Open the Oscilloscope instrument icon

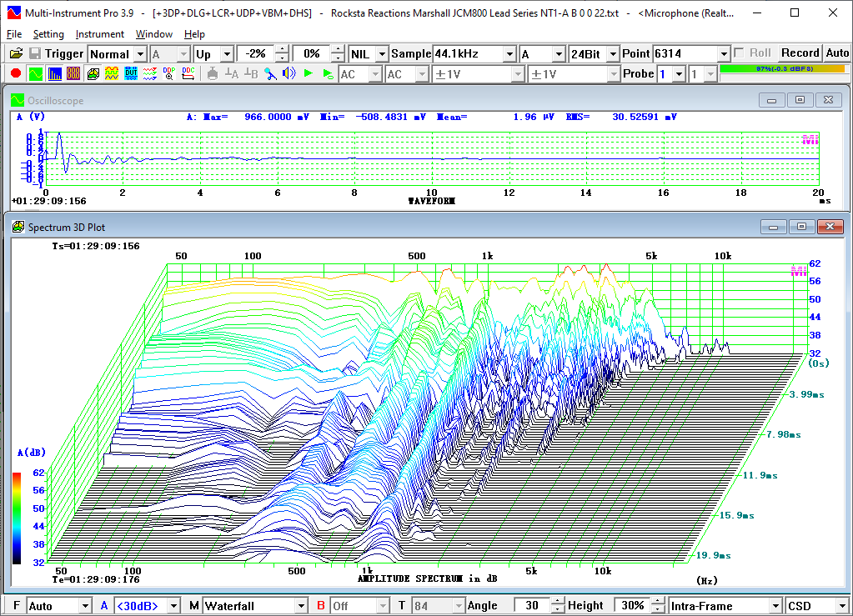pos(35,73)
